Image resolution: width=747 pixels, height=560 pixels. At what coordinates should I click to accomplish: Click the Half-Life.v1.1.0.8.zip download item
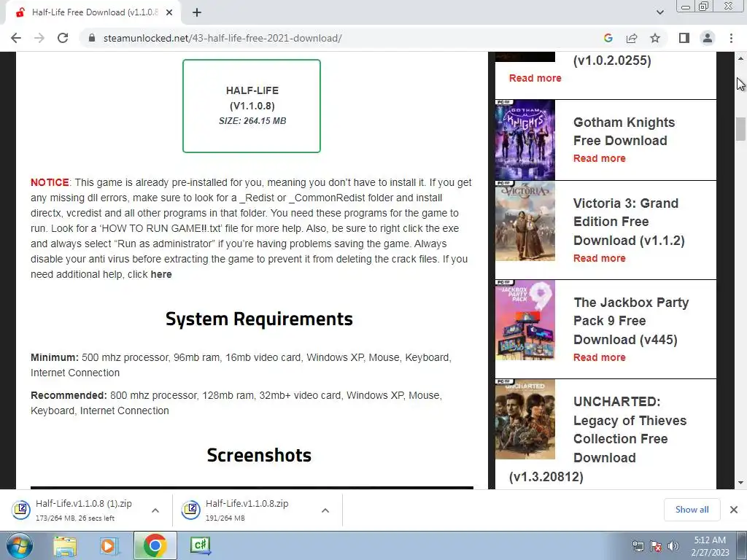[247, 510]
